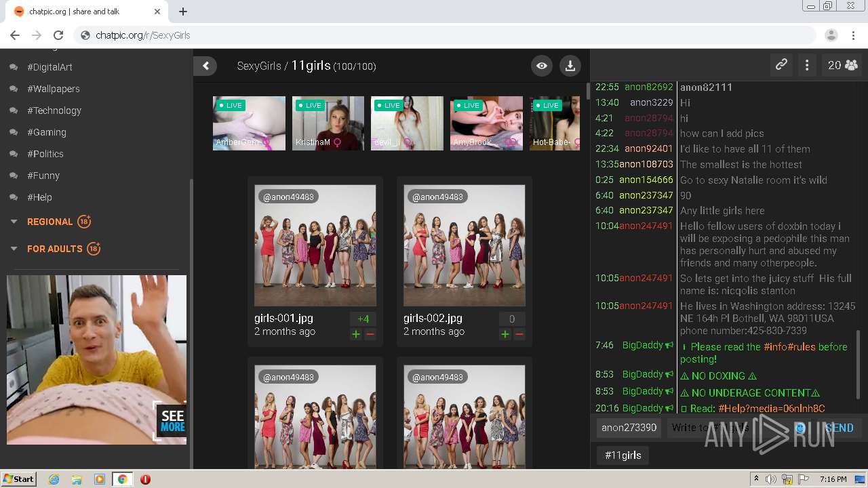The height and width of the screenshot is (488, 868).
Task: Click the 0 score on girls-002.jpg
Action: pyautogui.click(x=512, y=319)
